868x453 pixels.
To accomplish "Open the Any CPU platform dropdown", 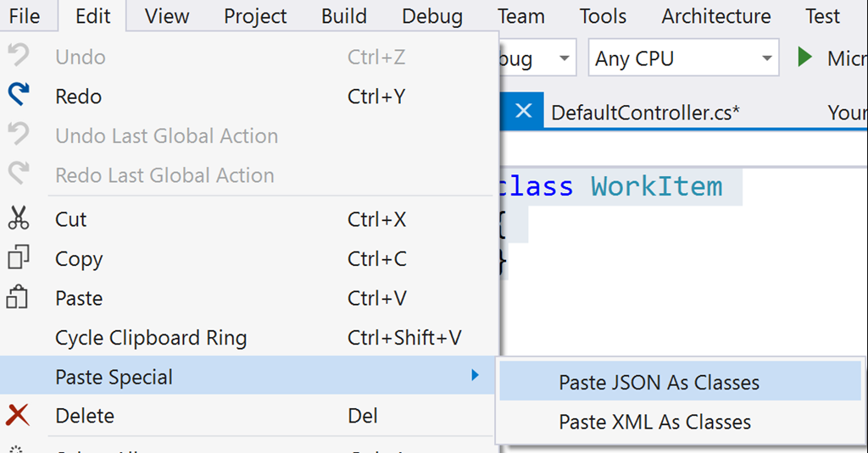I will click(682, 58).
